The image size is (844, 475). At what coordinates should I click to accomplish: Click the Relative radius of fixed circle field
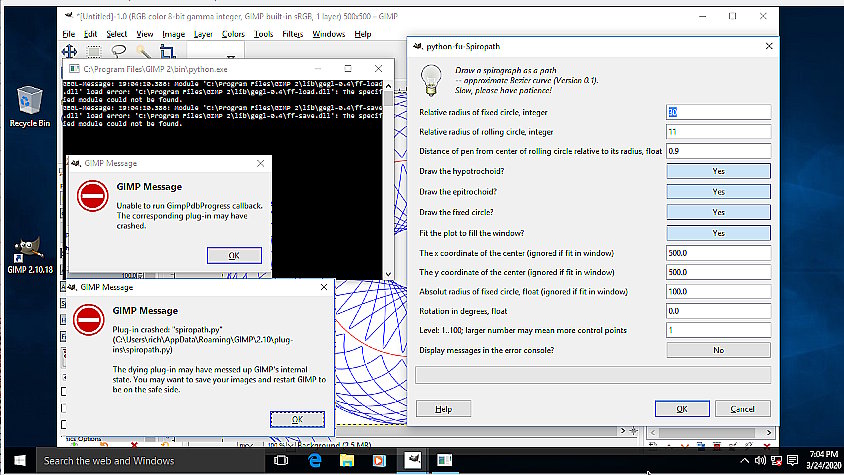pos(718,112)
